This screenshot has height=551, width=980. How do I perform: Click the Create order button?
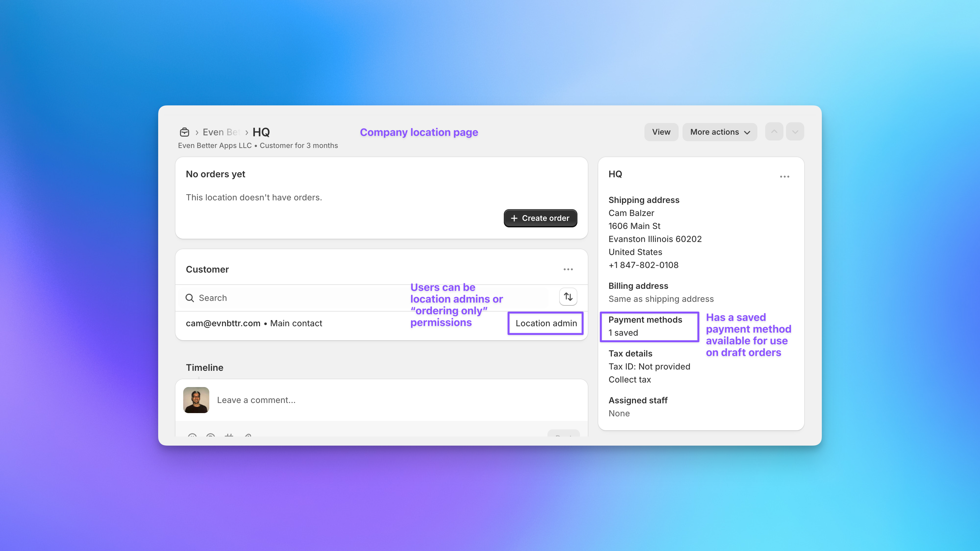point(540,218)
